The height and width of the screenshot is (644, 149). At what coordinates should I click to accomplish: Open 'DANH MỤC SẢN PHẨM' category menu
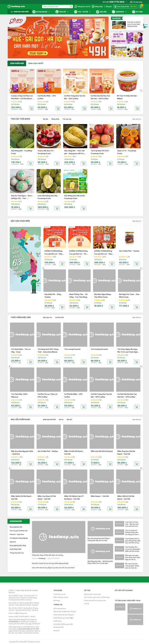point(19,12)
